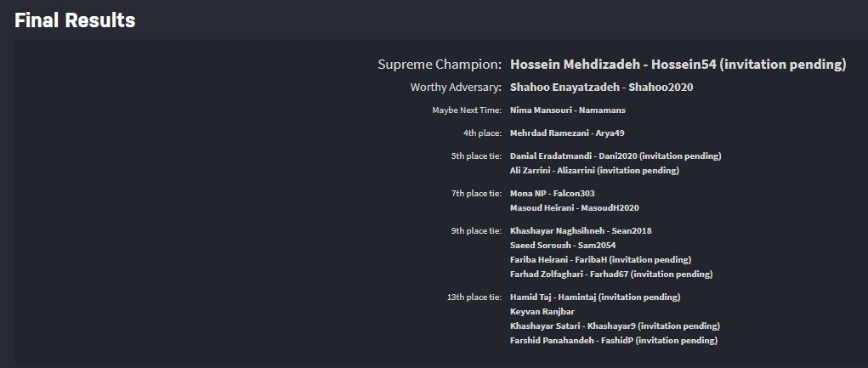This screenshot has height=368, width=868.
Task: Open Shahoo Enayatzadeh - Shahoo2020 profile
Action: tap(595, 87)
